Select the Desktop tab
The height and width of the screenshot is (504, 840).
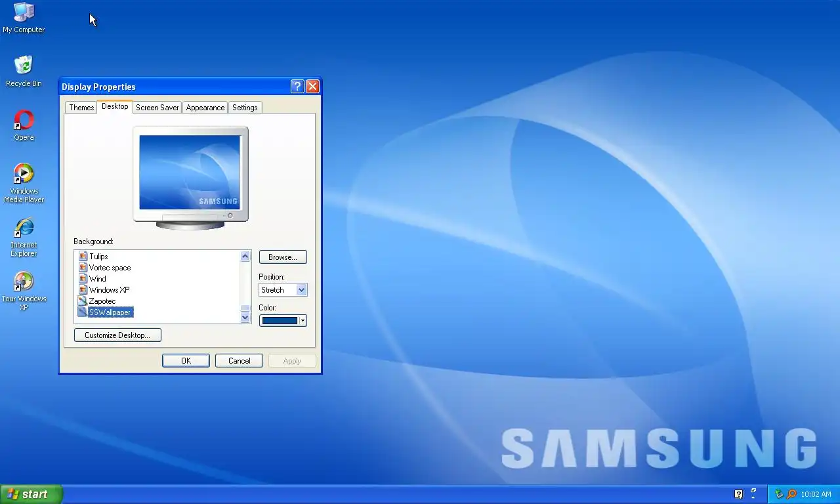tap(115, 106)
